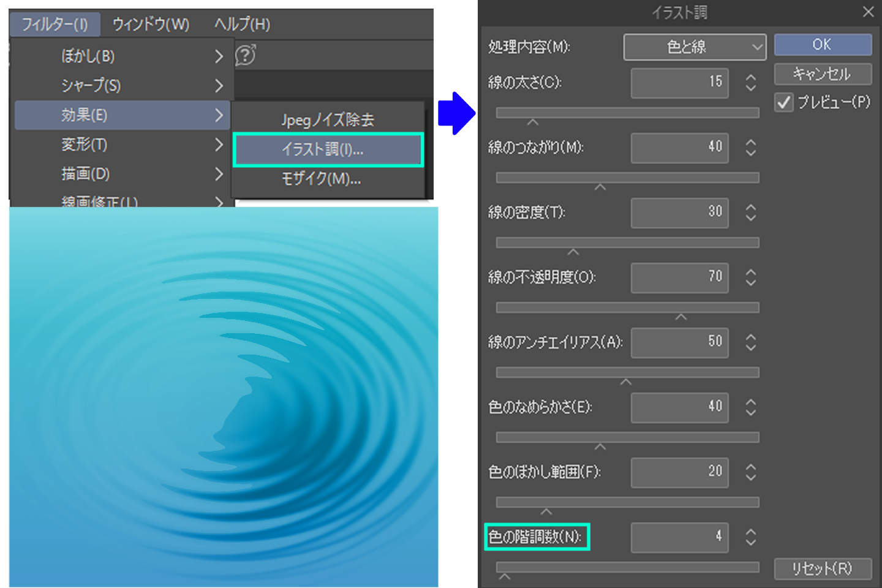This screenshot has height=588, width=882.
Task: Select イラスト調 from the 効果 submenu
Action: (x=328, y=149)
